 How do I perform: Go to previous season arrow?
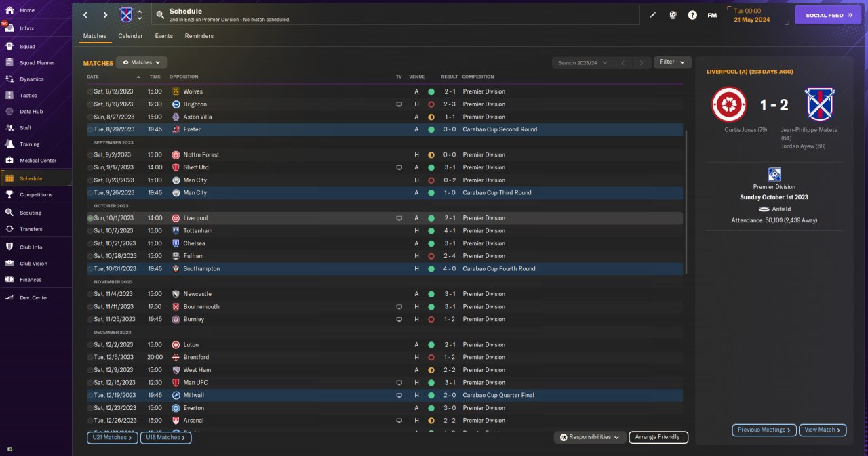coord(623,62)
